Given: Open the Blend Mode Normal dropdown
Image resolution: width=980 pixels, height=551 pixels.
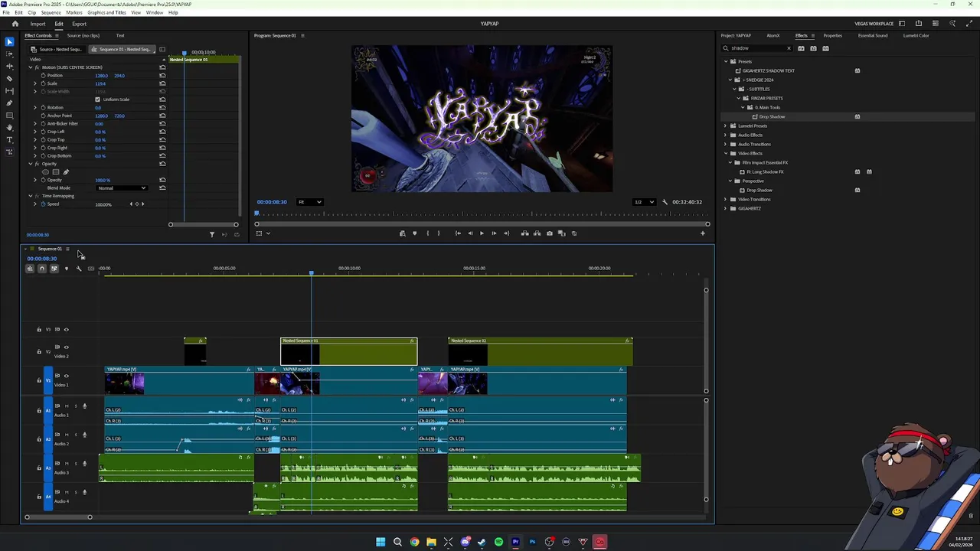Looking at the screenshot, I should [122, 188].
